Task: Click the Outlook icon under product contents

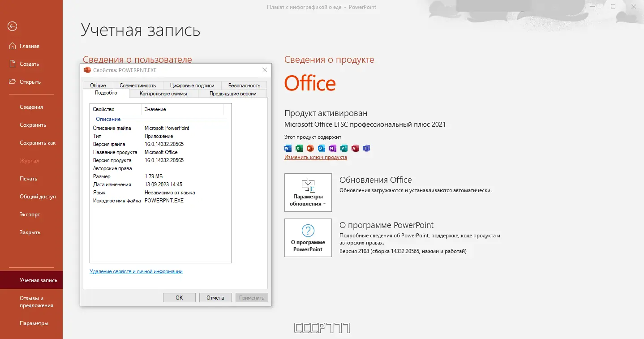Action: [322, 148]
